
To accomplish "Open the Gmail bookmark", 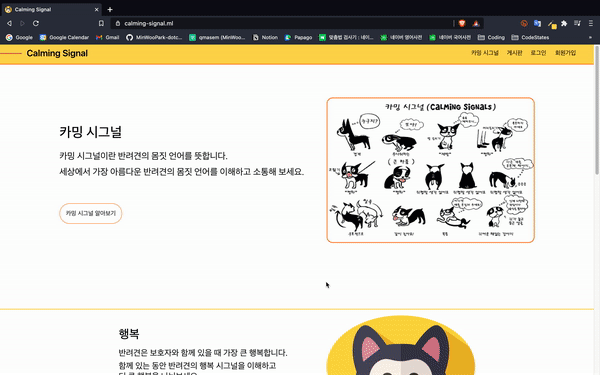I will (108, 38).
